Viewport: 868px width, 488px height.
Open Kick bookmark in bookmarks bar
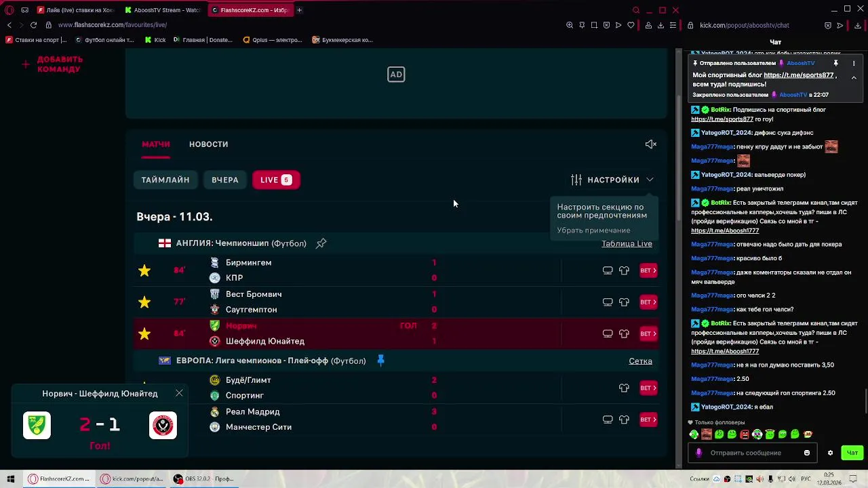[x=155, y=40]
